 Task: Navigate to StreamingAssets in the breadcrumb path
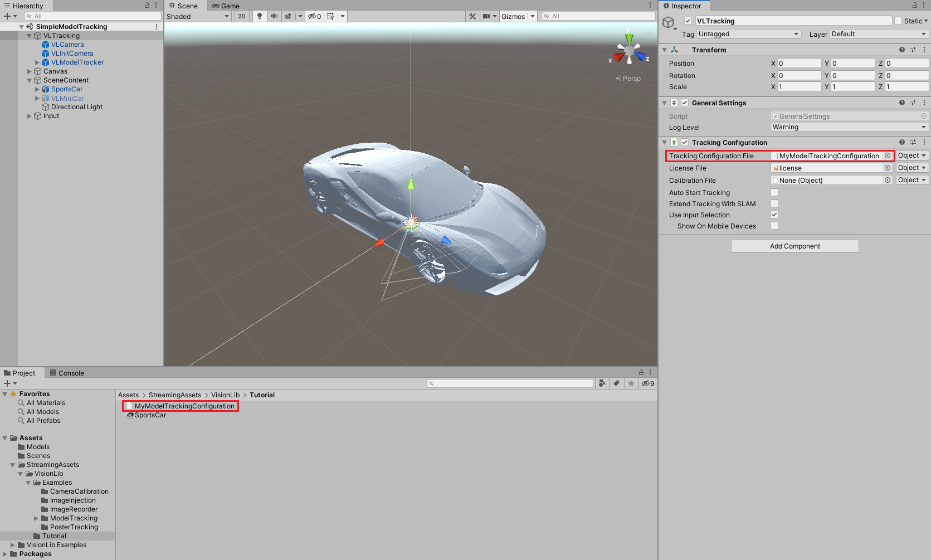coord(174,395)
